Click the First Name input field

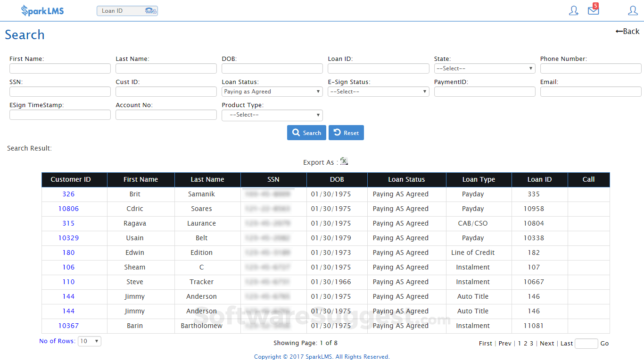60,68
